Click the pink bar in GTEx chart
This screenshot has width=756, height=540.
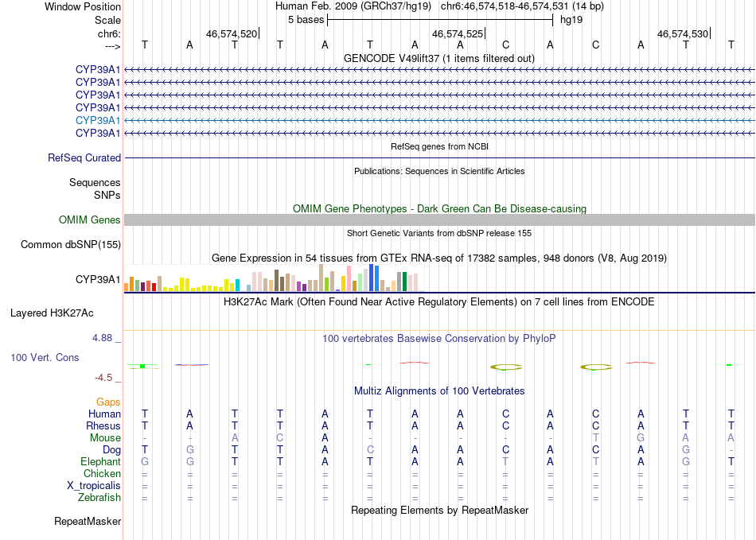(x=349, y=278)
